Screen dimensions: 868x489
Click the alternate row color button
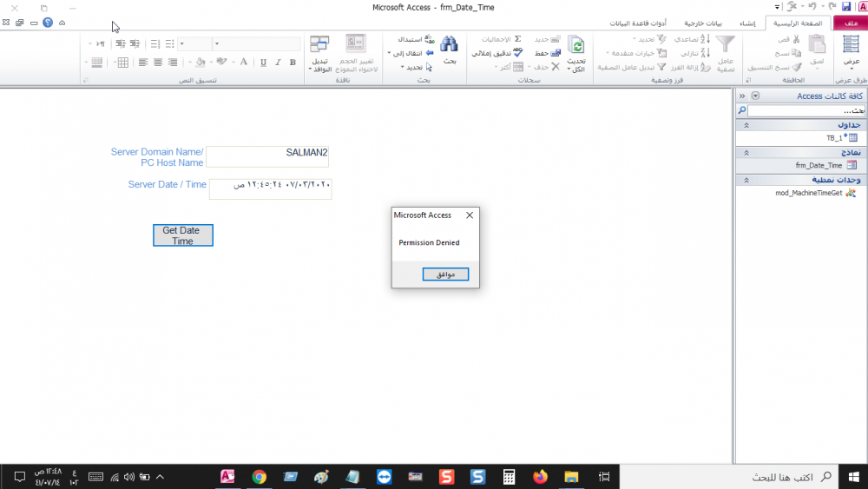[x=97, y=62]
